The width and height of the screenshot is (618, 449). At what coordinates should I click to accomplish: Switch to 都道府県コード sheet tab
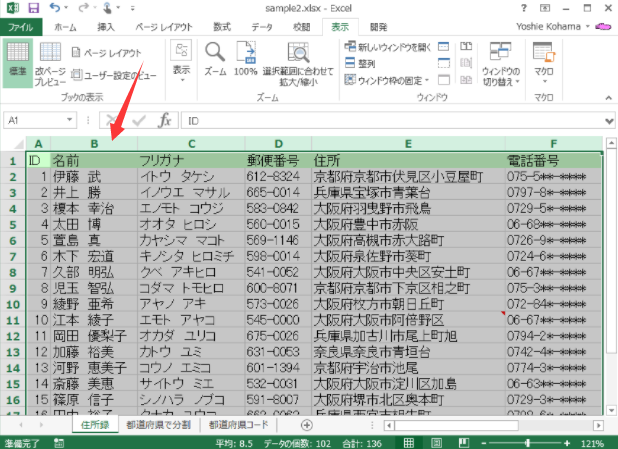(238, 425)
